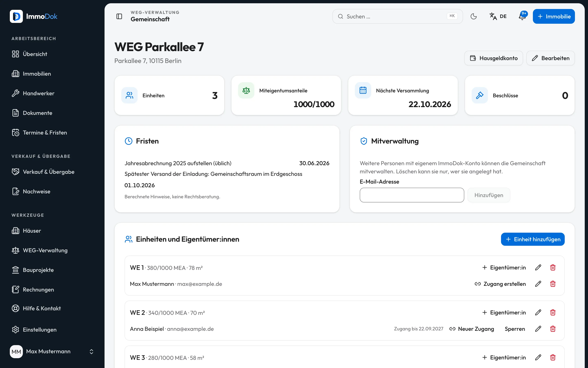Click the Nächste Versammlung calendar icon
Viewport: 588px width, 368px height.
click(363, 91)
